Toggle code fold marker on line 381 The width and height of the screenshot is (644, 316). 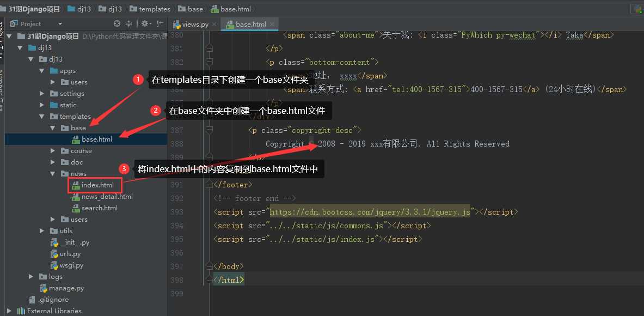(209, 48)
